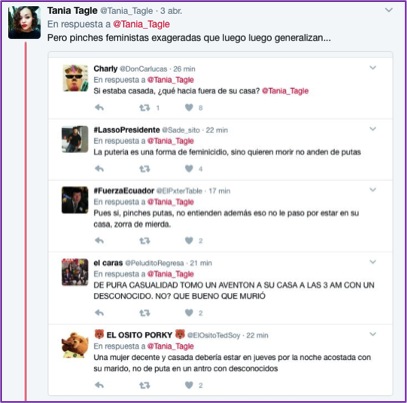This screenshot has width=407, height=403.
Task: Reply to the #LassoPresidente tweet
Action: (99, 169)
